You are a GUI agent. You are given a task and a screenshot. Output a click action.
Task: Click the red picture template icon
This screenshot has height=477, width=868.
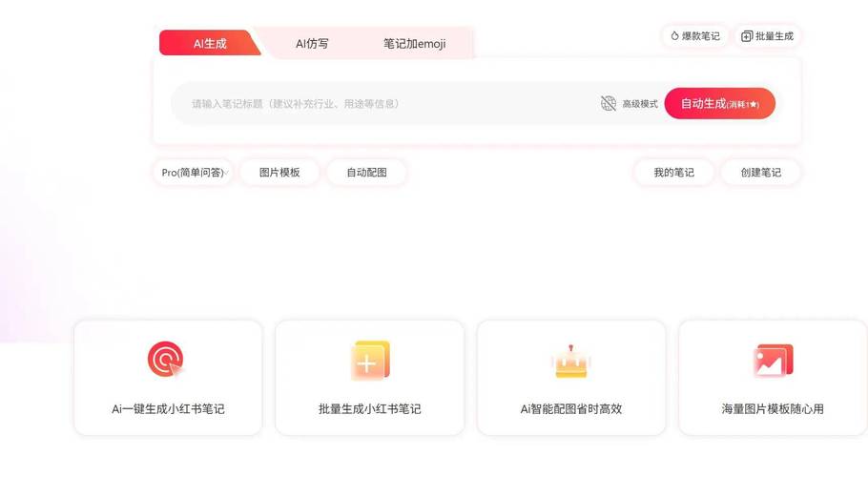tap(774, 361)
